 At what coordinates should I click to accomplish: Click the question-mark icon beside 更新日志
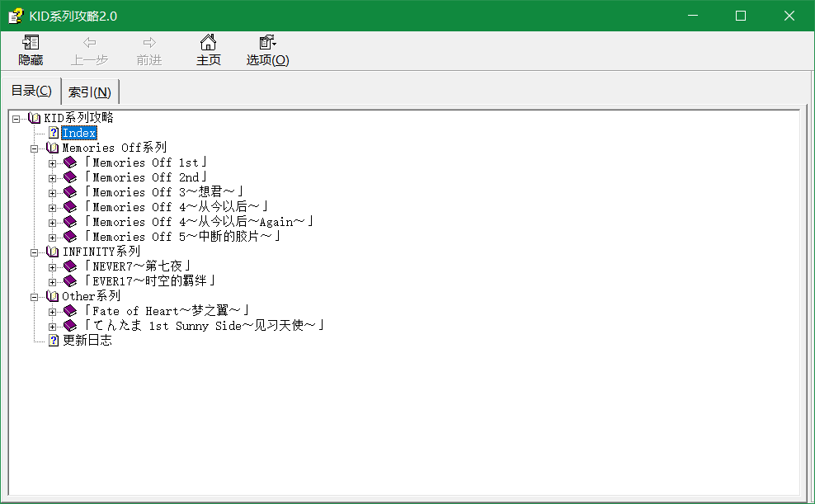(52, 340)
